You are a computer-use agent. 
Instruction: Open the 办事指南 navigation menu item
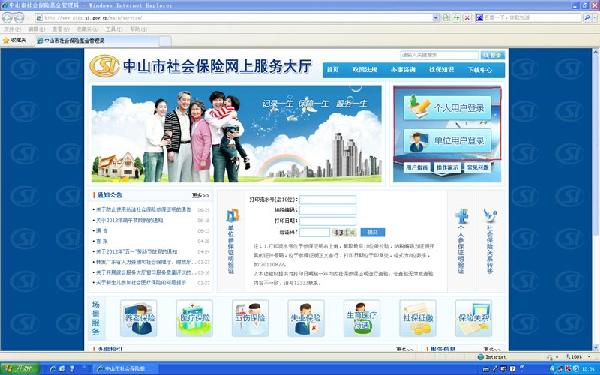click(403, 70)
